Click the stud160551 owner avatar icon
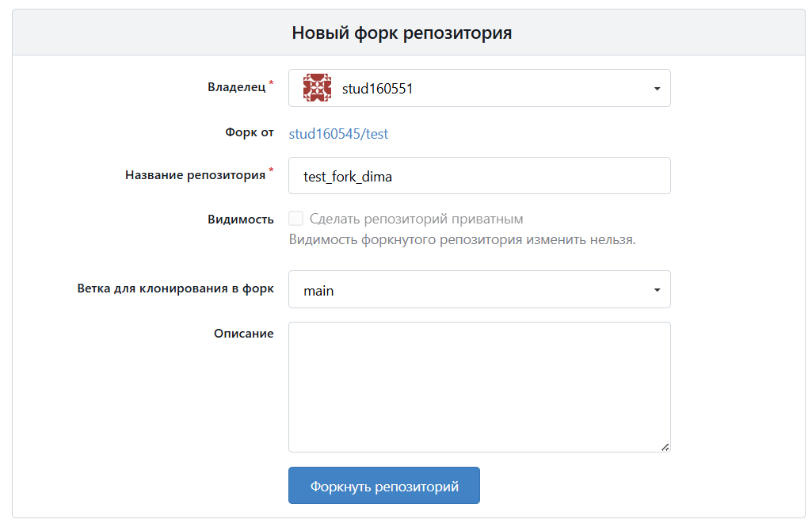 click(x=317, y=88)
